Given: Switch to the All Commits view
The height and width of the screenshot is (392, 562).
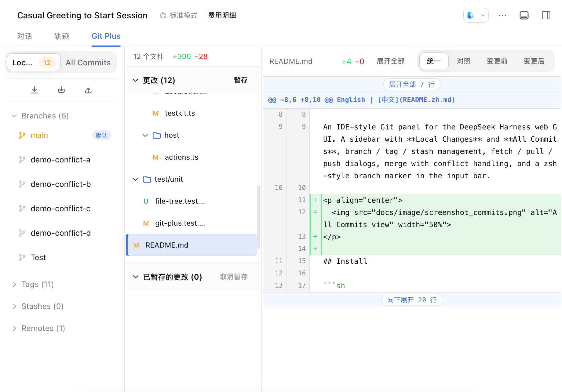Looking at the screenshot, I should (88, 63).
